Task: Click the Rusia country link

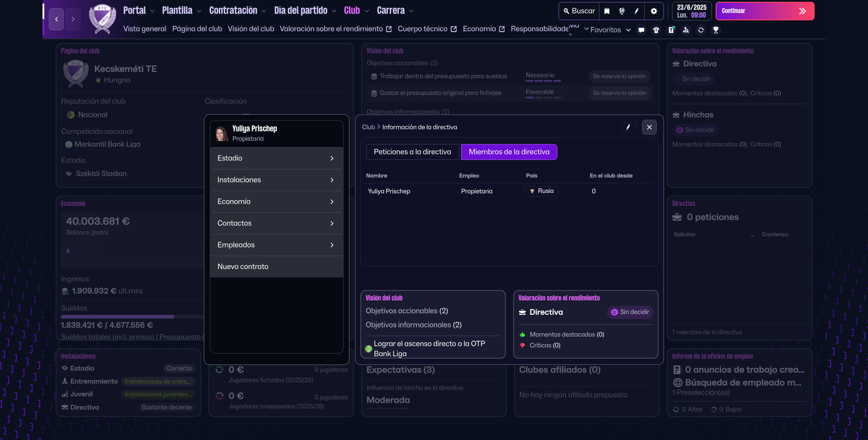Action: [x=542, y=191]
